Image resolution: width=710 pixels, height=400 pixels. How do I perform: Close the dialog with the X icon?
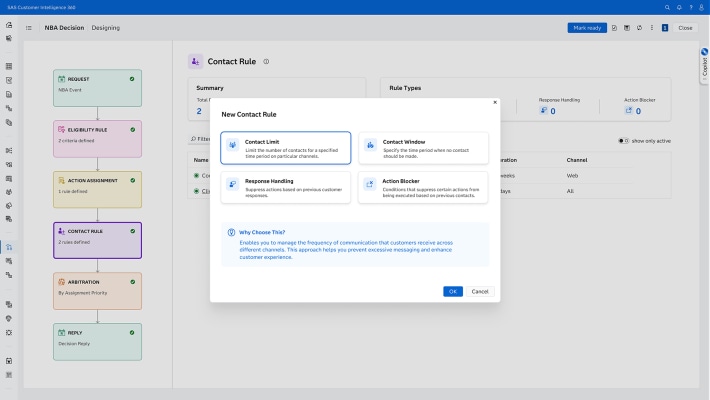[x=494, y=102]
